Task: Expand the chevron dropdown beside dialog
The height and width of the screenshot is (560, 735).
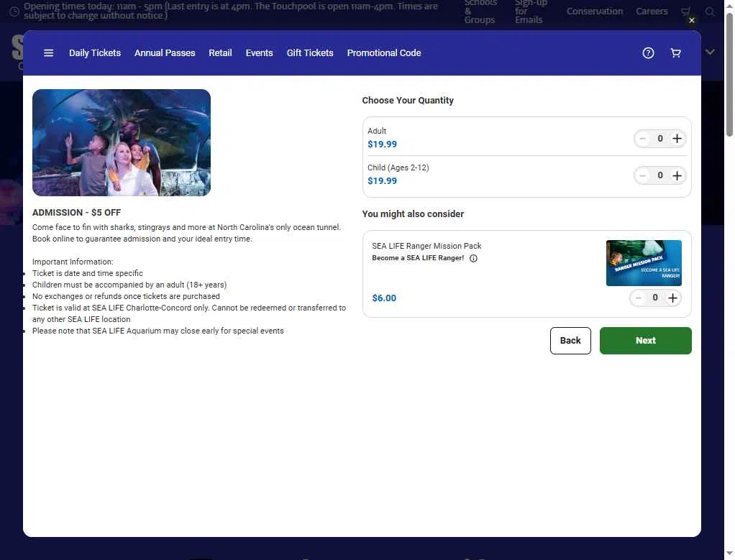Action: pos(710,52)
